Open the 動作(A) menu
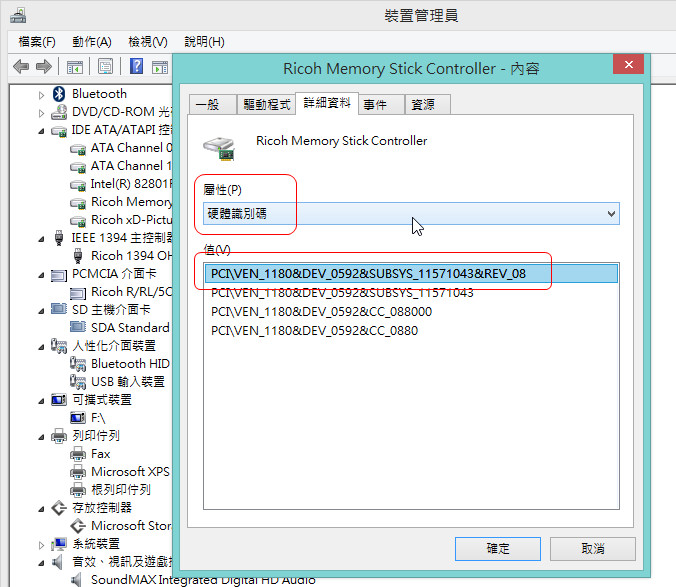676x587 pixels. pyautogui.click(x=92, y=42)
